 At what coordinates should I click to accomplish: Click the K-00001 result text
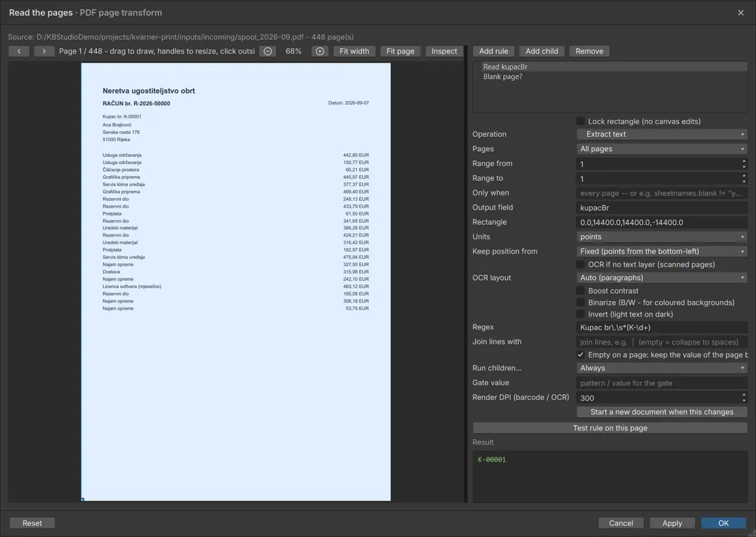tap(492, 460)
